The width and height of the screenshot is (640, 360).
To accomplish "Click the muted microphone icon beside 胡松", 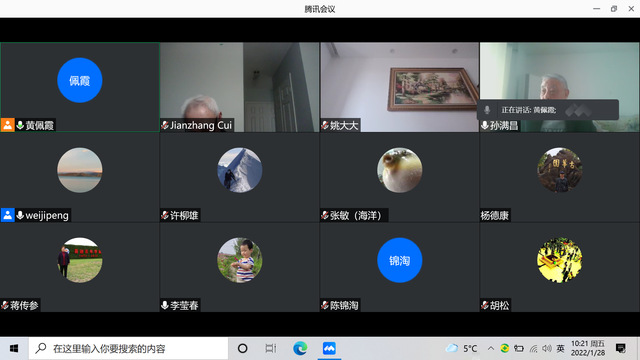I will (x=485, y=305).
